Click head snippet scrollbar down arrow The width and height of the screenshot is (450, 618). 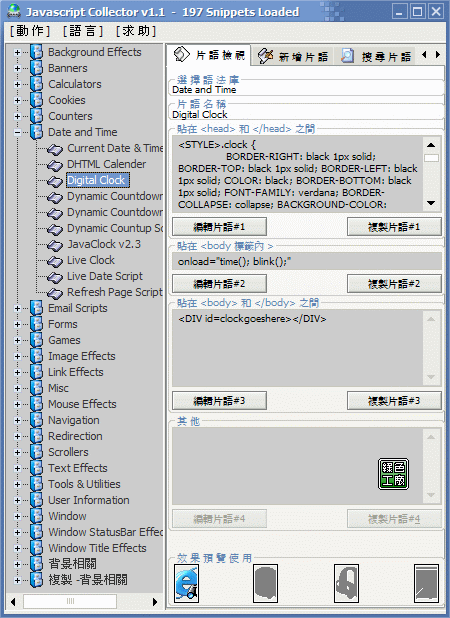(431, 203)
